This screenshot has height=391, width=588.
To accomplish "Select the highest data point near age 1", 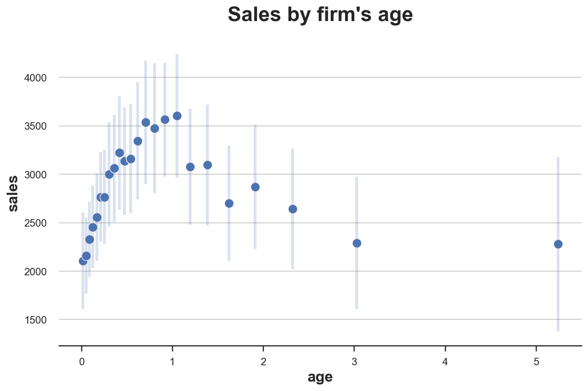I will [x=177, y=116].
